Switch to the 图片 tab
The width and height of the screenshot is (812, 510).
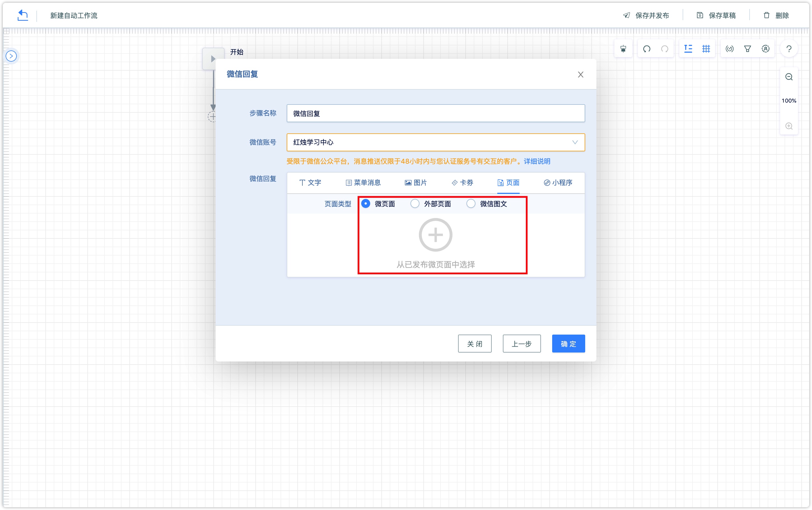pos(416,182)
